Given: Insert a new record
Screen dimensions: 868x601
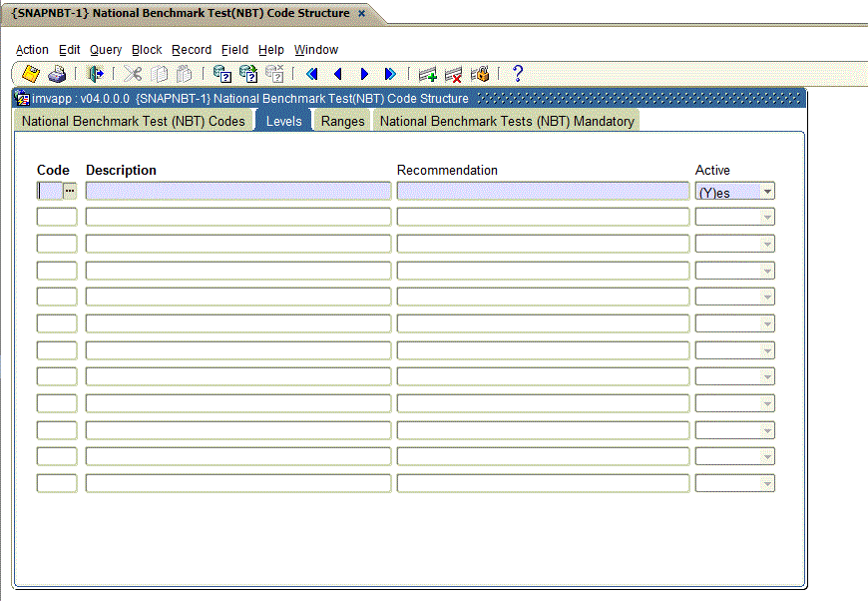Looking at the screenshot, I should [x=427, y=73].
